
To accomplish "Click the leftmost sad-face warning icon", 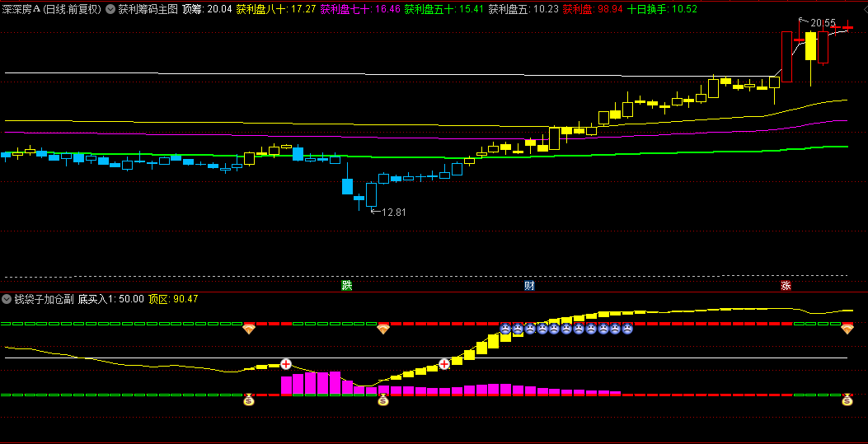I will [504, 329].
